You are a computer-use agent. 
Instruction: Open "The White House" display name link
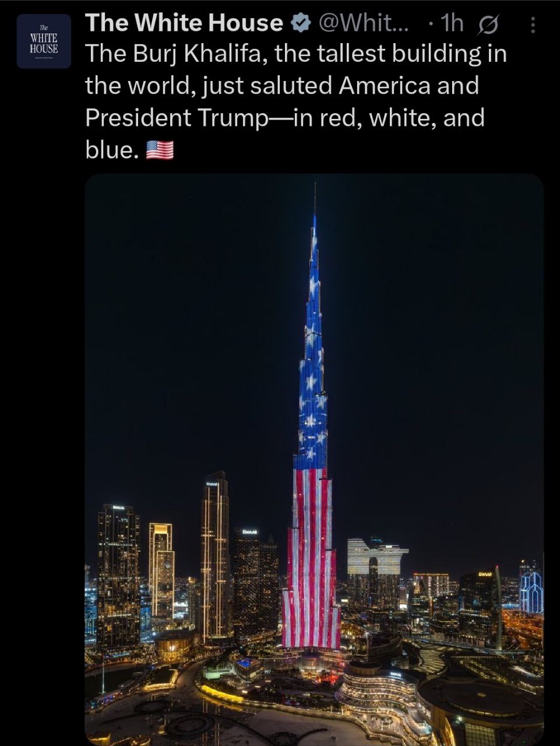tap(184, 23)
